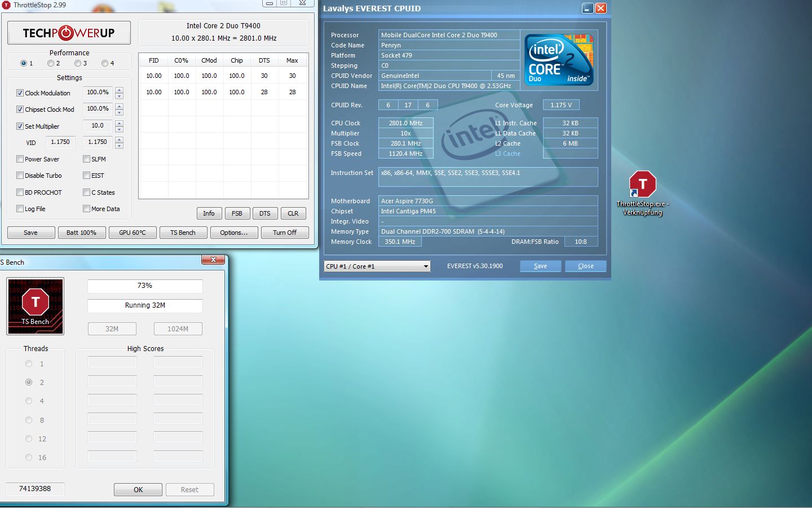Screen dimensions: 812x508
Task: Select Performance profile 4
Action: 105,63
